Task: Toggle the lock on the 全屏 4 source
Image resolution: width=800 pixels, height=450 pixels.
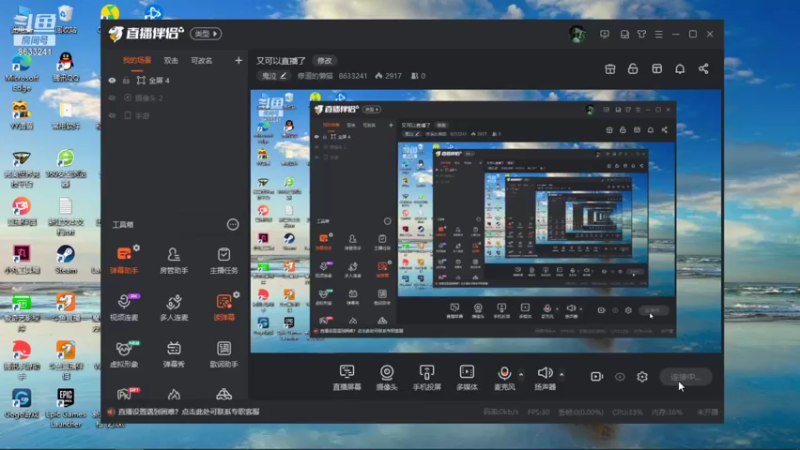Action: [x=126, y=80]
